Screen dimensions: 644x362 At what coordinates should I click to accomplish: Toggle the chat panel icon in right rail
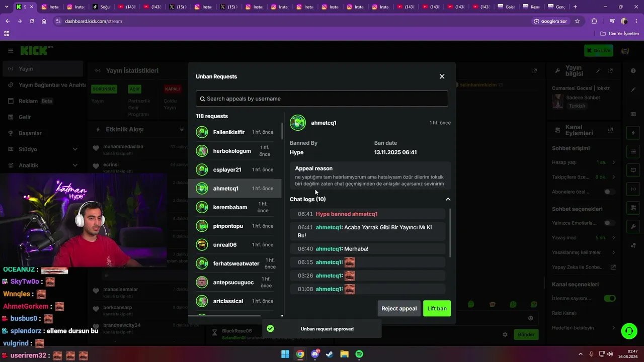633,170
